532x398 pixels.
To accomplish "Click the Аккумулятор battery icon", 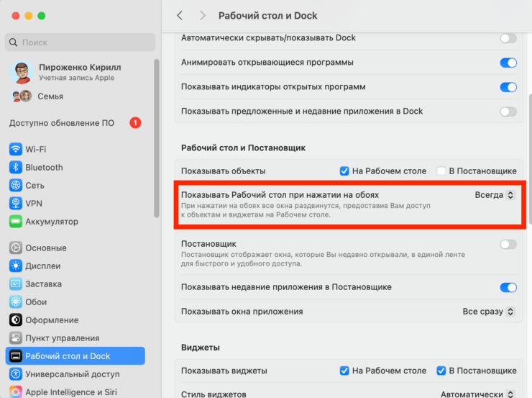I will click(x=16, y=222).
